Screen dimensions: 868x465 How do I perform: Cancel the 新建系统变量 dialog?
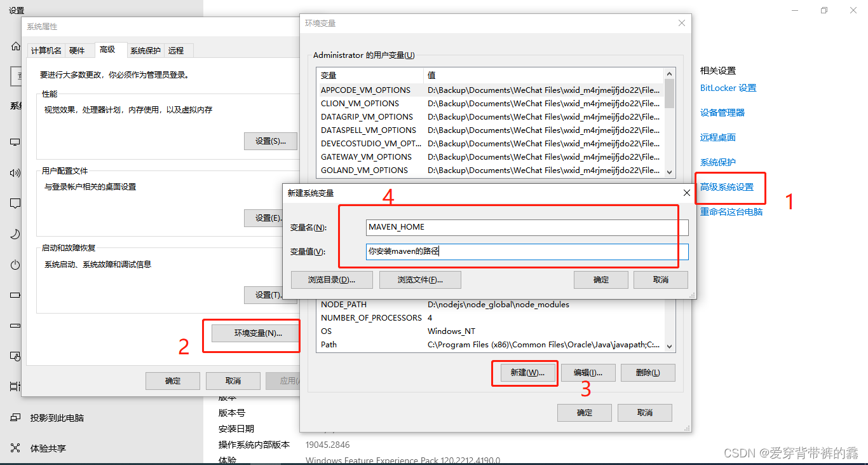pos(661,280)
